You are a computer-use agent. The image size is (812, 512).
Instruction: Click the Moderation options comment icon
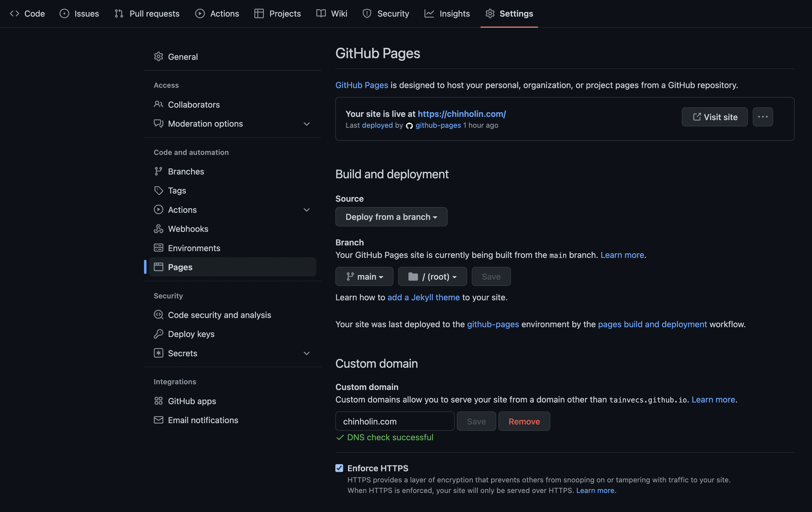click(158, 123)
